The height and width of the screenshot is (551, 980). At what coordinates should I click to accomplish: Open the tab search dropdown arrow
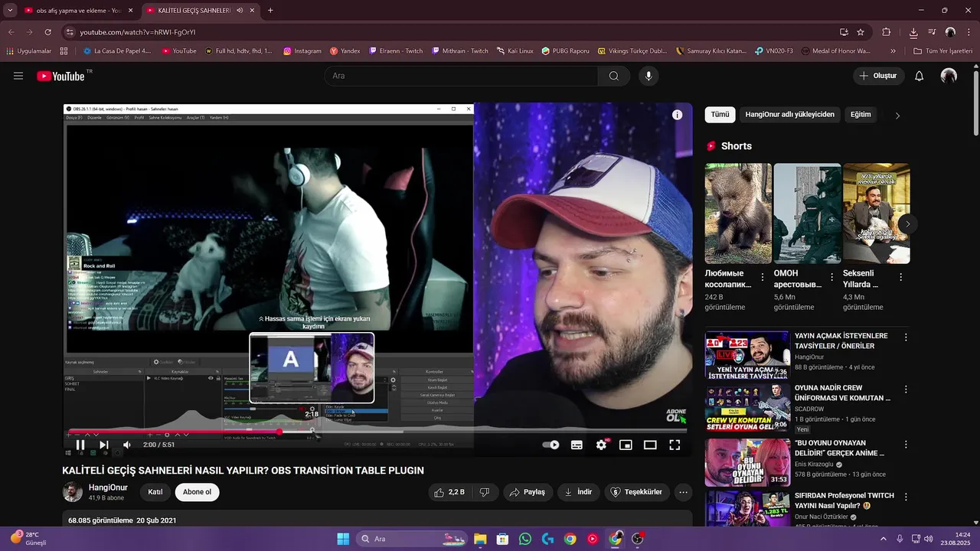point(10,11)
